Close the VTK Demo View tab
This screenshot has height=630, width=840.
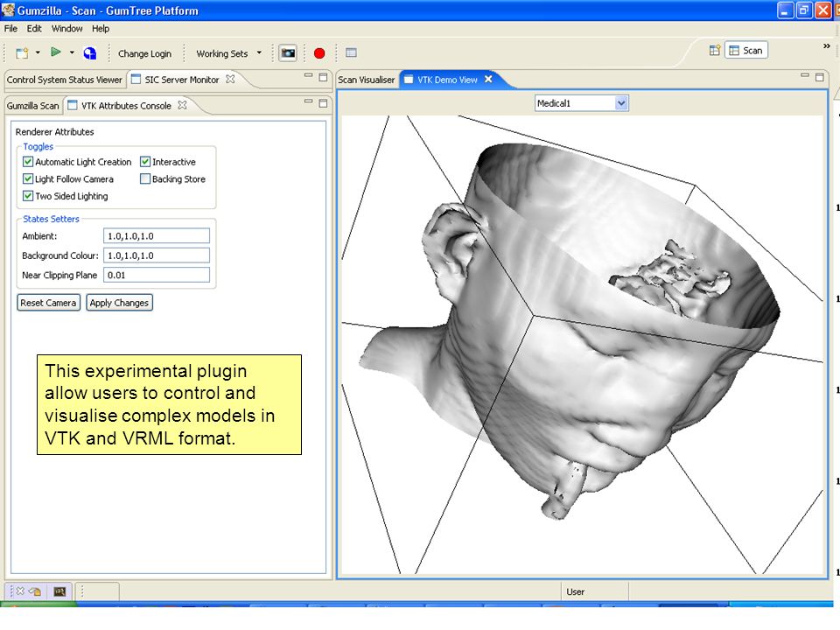(x=488, y=79)
